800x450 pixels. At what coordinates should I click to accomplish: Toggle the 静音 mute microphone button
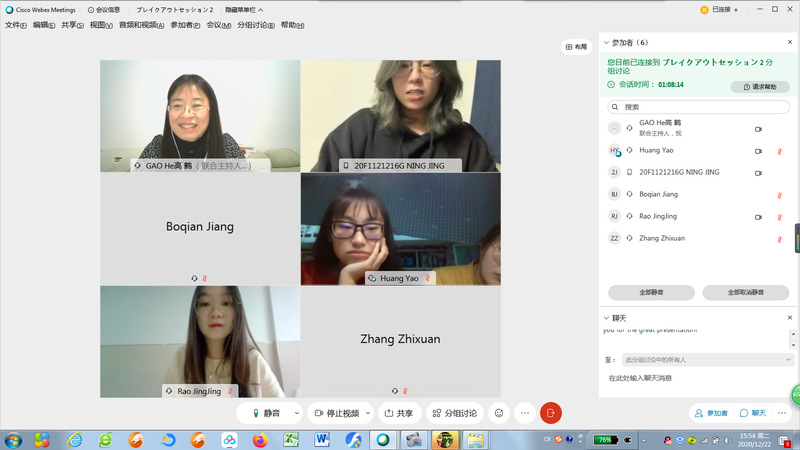coord(266,412)
